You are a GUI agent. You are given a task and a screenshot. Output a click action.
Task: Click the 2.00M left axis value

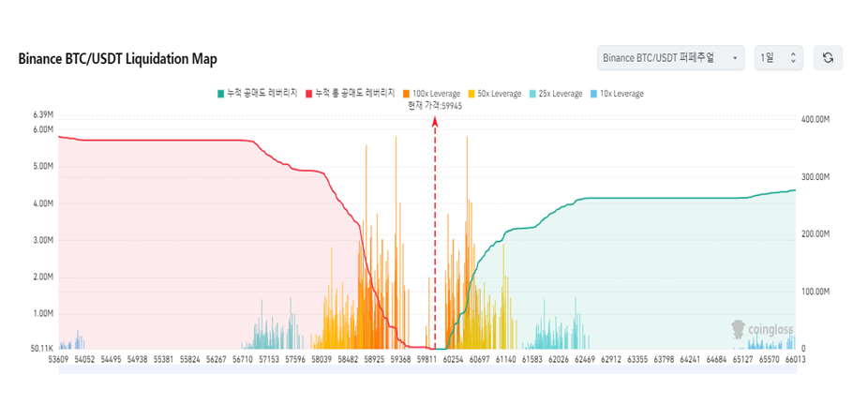pyautogui.click(x=43, y=277)
